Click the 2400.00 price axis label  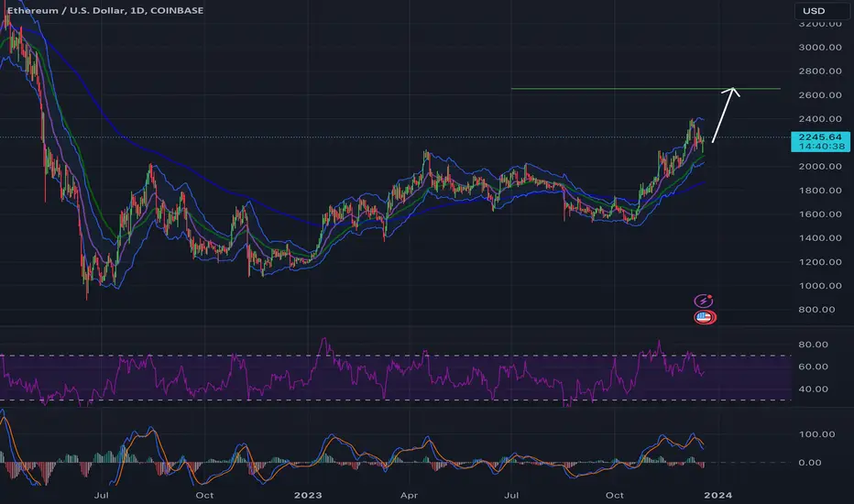point(820,119)
